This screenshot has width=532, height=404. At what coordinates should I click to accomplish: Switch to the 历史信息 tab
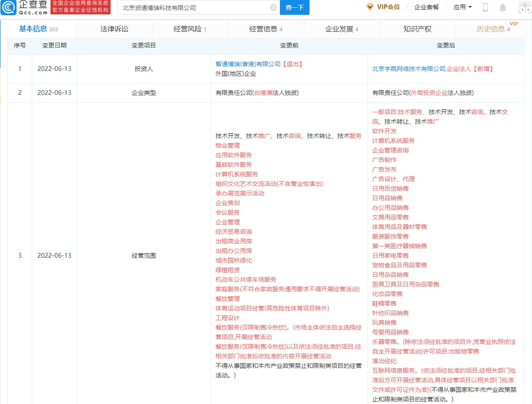(x=493, y=29)
